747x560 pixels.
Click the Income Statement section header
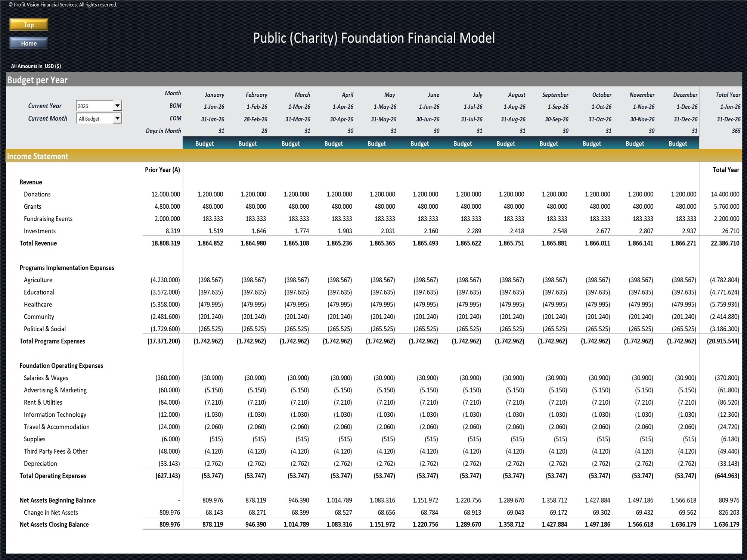coord(38,156)
